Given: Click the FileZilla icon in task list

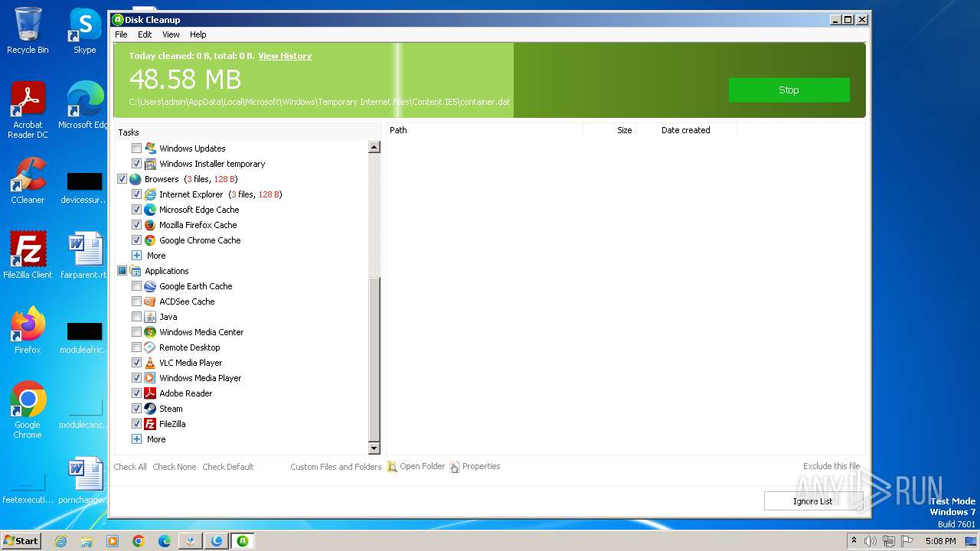Looking at the screenshot, I should (x=150, y=424).
